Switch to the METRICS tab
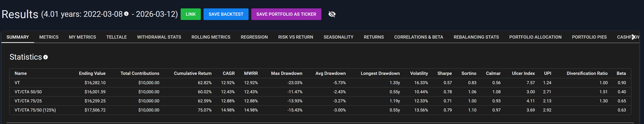The height and width of the screenshot is (124, 644). [49, 37]
